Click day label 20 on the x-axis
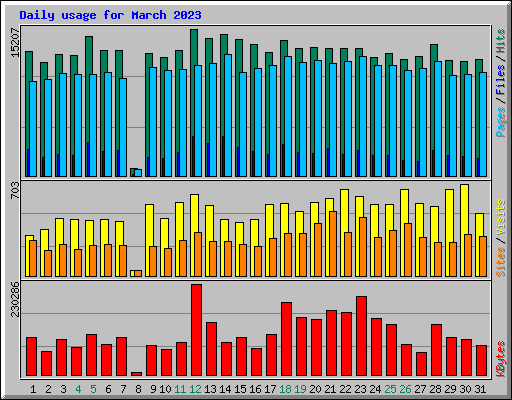The image size is (512, 400). coord(316,389)
